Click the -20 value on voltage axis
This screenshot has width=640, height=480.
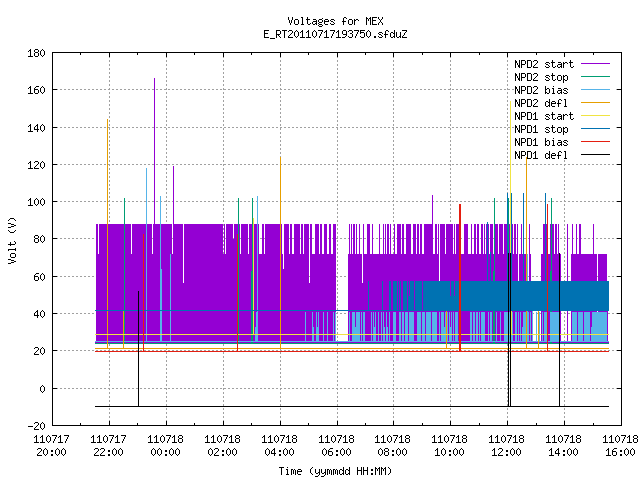point(36,426)
